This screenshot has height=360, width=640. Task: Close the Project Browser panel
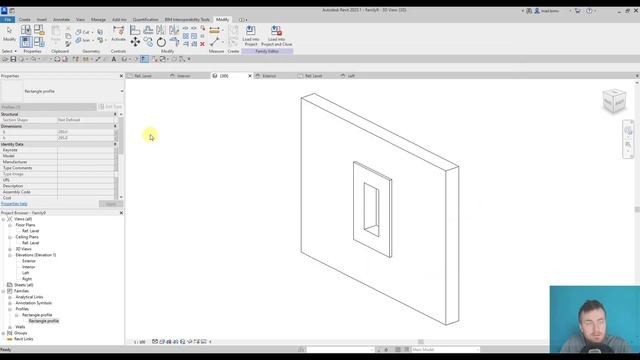point(121,213)
